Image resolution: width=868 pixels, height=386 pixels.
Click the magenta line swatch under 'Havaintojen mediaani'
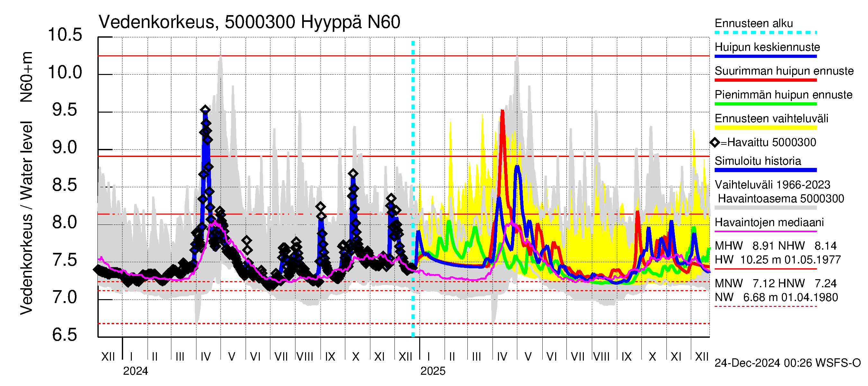(x=765, y=232)
